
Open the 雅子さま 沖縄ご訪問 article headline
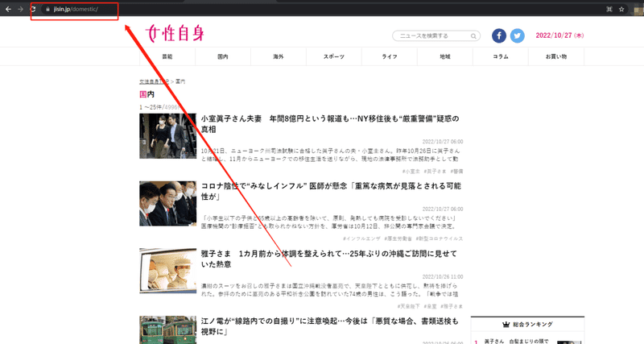328,259
